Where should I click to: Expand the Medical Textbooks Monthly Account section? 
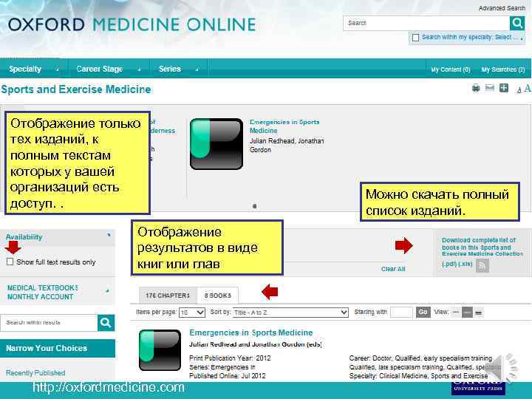click(x=58, y=292)
